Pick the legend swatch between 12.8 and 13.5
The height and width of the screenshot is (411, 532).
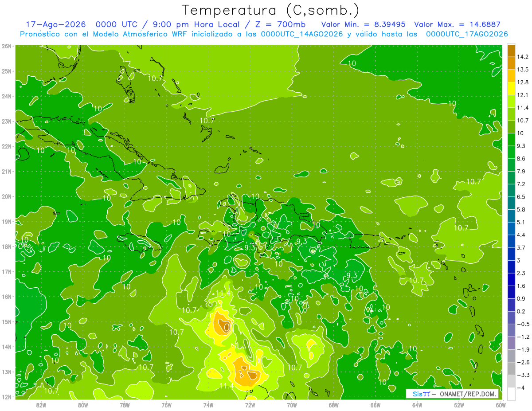511,76
